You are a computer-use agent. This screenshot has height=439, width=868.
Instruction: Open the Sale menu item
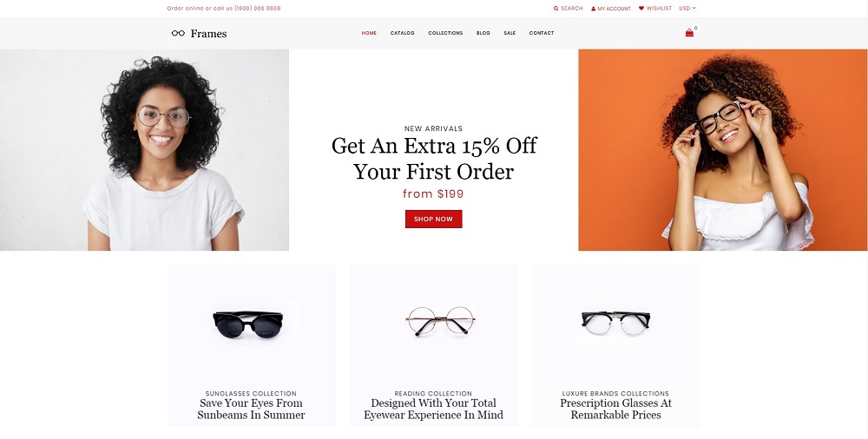(x=510, y=33)
